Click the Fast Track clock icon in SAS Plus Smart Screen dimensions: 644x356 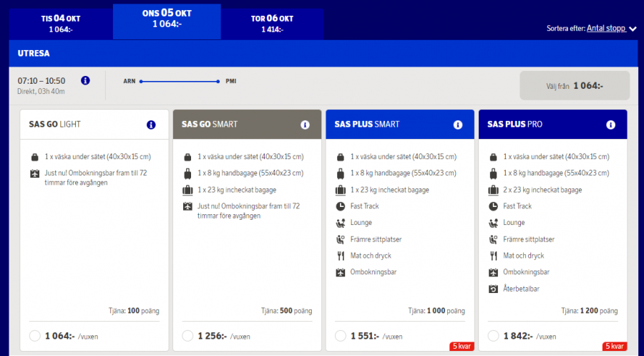tap(341, 206)
